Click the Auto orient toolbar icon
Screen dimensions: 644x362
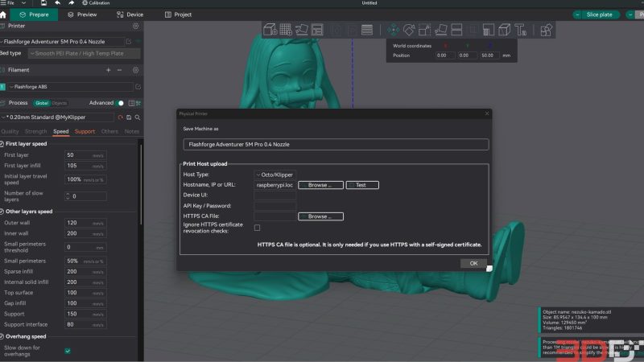pyautogui.click(x=301, y=30)
